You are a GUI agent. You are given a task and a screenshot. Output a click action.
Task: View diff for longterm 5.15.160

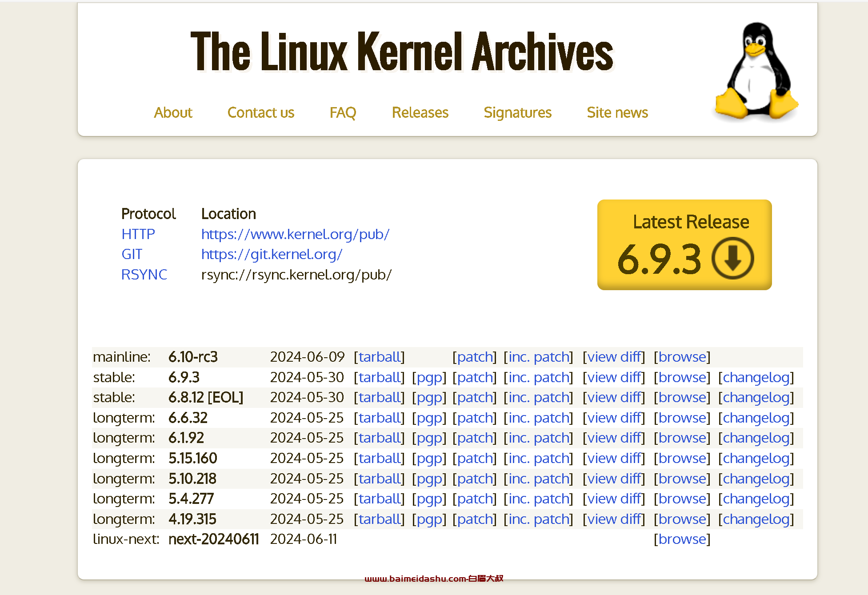pos(614,458)
